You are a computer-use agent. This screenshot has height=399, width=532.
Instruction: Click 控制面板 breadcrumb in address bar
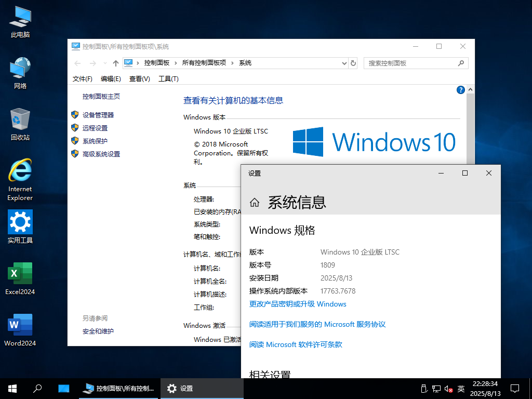(157, 63)
